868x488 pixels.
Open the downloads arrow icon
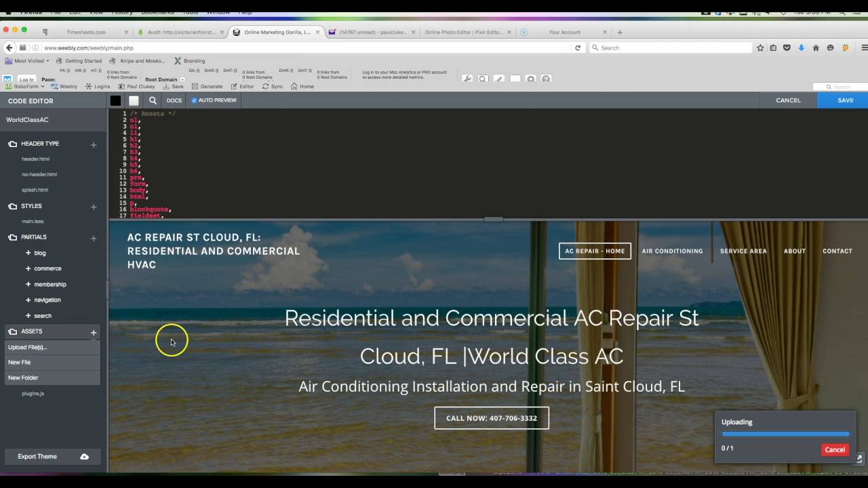click(801, 47)
